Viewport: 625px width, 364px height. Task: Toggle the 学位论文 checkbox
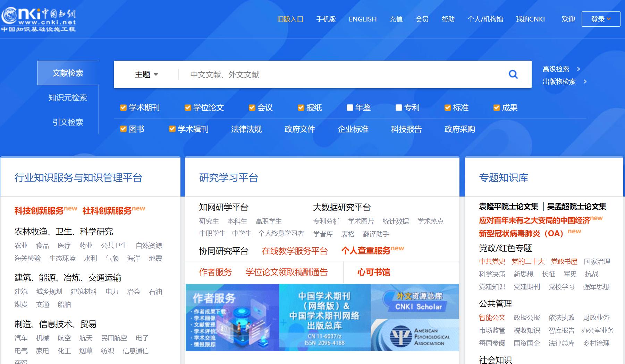pyautogui.click(x=188, y=108)
